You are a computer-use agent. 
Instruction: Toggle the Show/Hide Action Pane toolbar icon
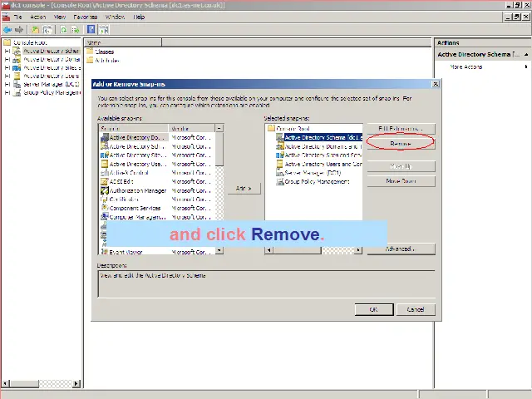coord(103,30)
